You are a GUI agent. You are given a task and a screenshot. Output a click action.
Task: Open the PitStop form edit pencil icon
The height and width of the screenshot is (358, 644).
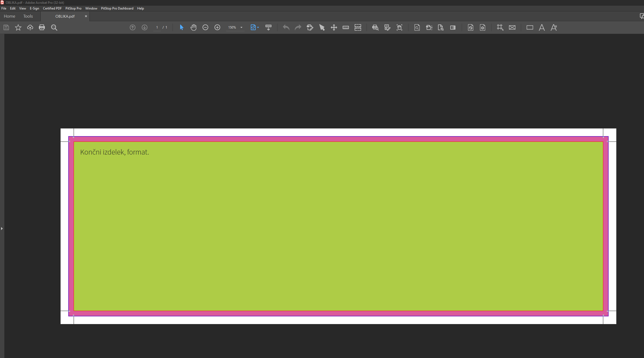[x=387, y=27]
